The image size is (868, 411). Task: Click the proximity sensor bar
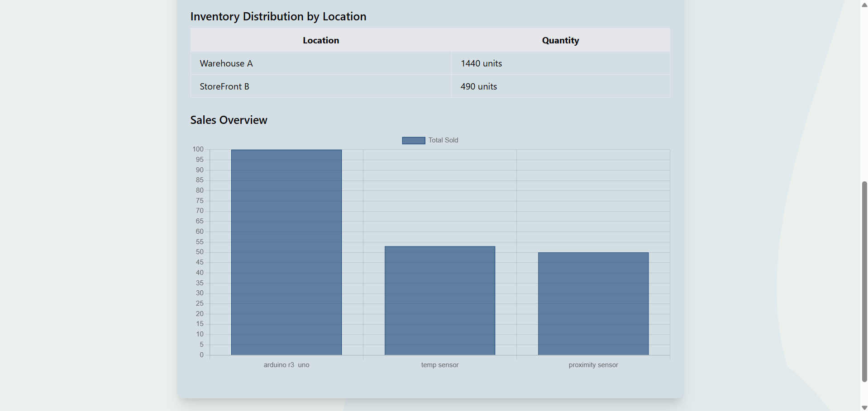coord(593,303)
